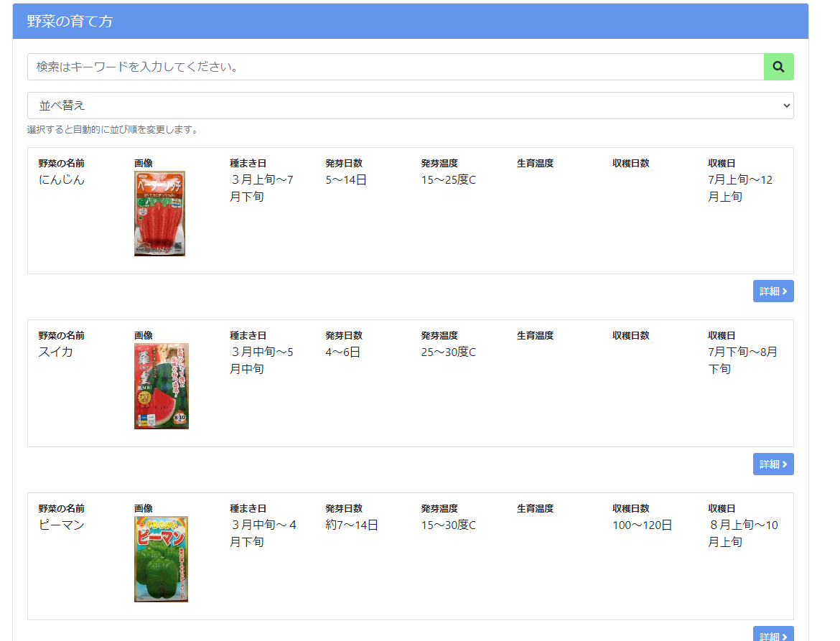
Task: Click the green search magnifier button
Action: [778, 67]
